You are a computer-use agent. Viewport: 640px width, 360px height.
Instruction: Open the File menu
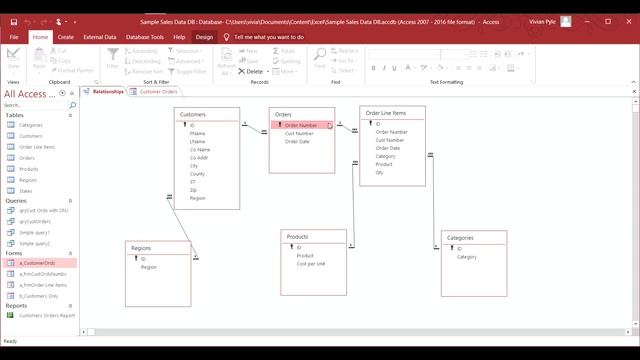pyautogui.click(x=14, y=37)
